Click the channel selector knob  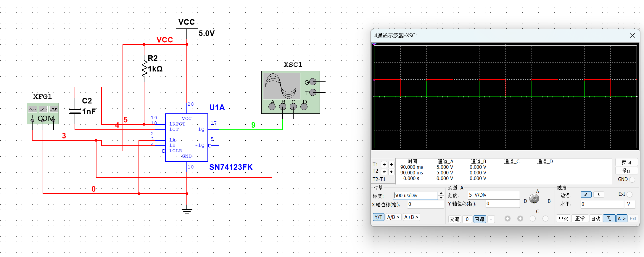(534, 199)
